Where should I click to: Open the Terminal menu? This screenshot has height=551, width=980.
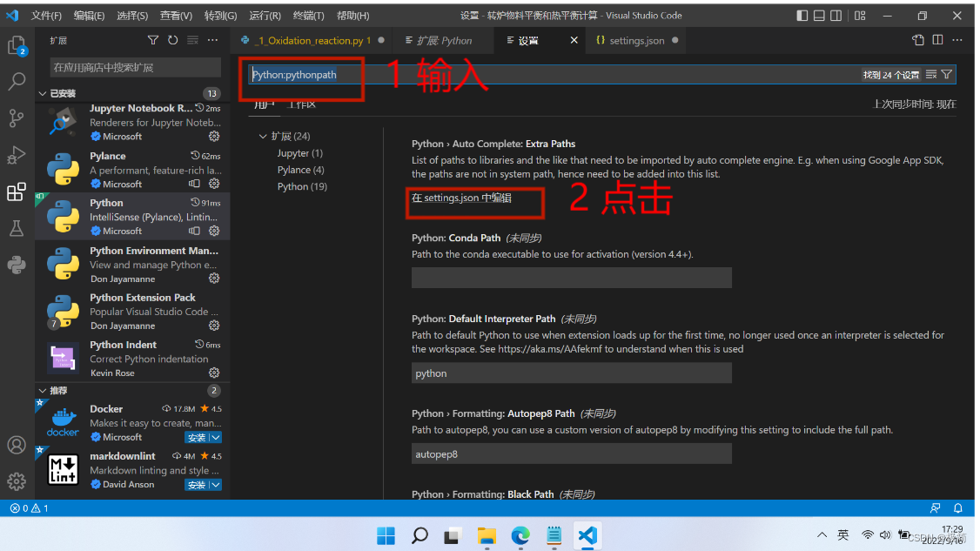(x=308, y=16)
